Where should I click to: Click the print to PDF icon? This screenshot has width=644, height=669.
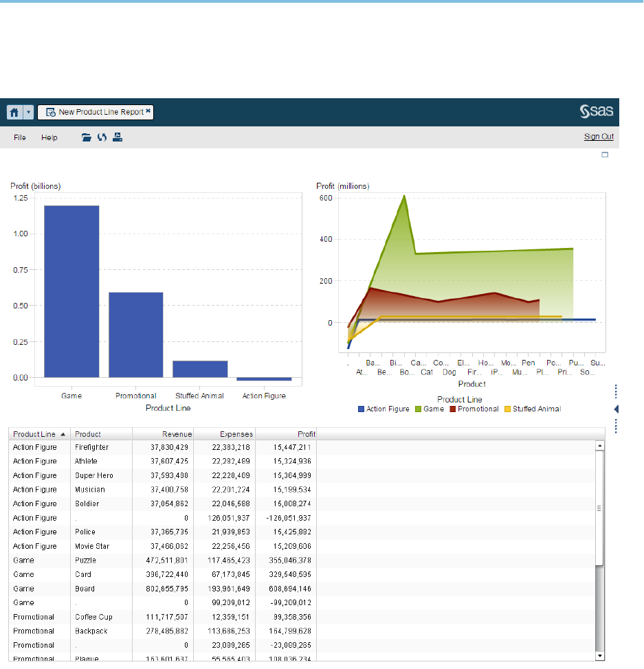(118, 137)
